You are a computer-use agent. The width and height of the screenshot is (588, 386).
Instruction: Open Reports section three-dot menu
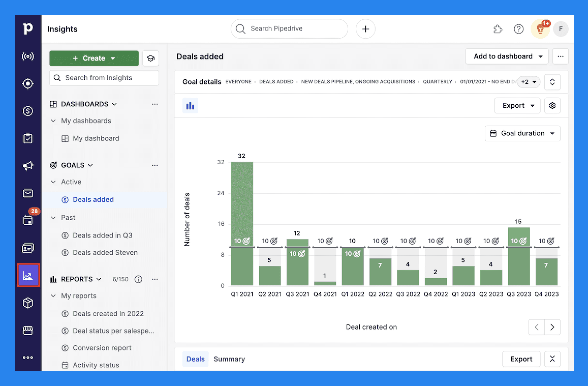coord(155,279)
